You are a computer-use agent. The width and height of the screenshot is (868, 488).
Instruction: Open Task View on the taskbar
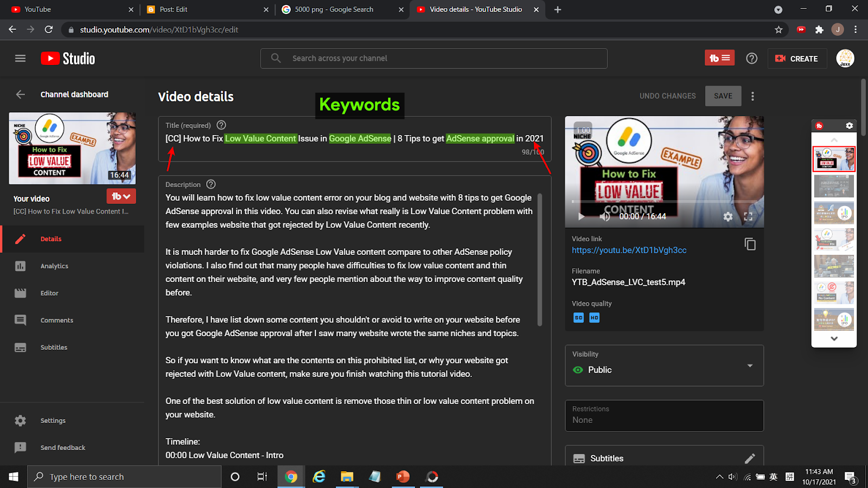click(x=262, y=477)
